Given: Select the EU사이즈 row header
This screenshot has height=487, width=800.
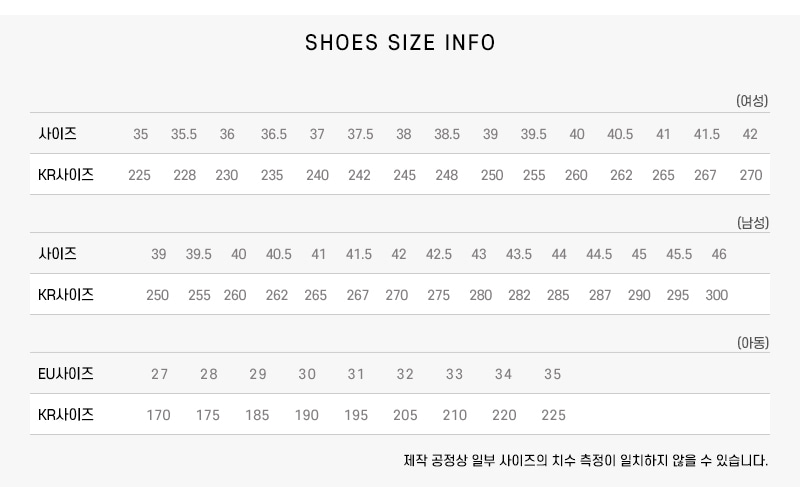Looking at the screenshot, I should click(x=66, y=374).
